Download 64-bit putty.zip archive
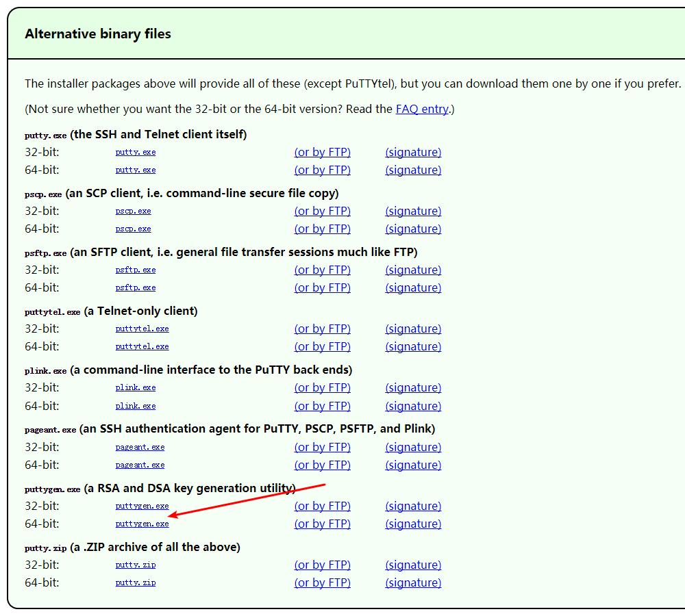The width and height of the screenshot is (685, 616). coord(136,583)
